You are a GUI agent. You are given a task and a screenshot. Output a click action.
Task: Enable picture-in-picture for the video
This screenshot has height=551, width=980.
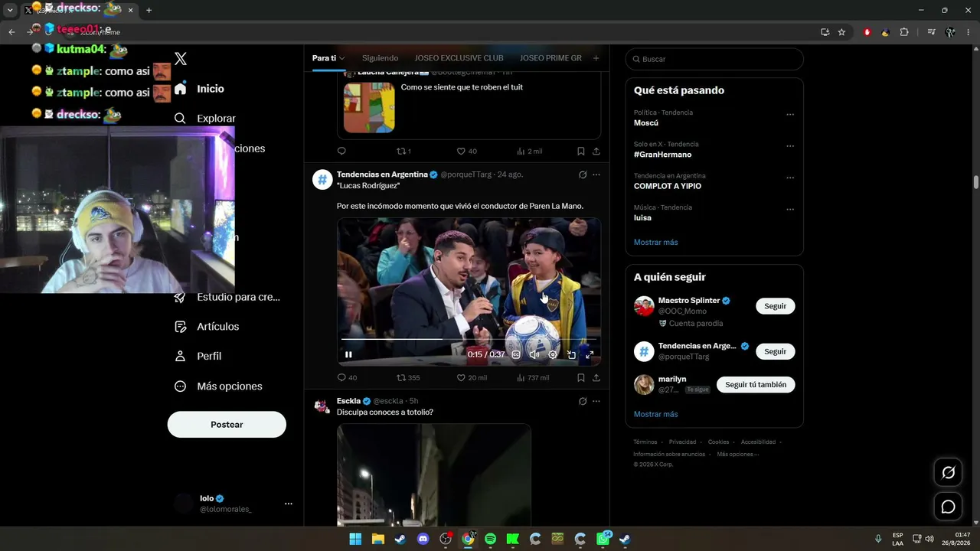click(571, 354)
